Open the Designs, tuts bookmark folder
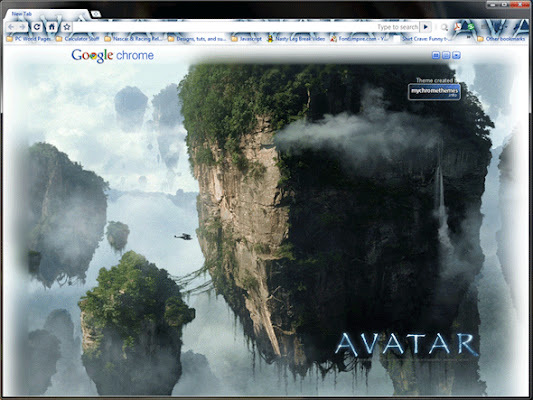Screen dimensions: 533x400 [197, 39]
